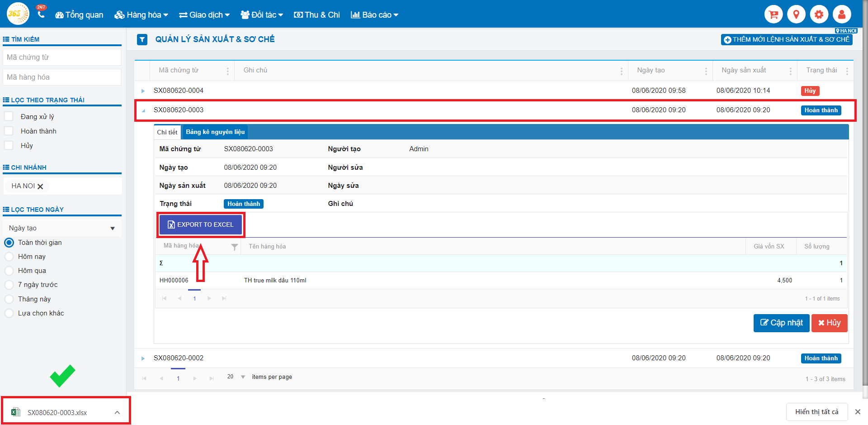Open download options chevron for SX080620-0003.xlsx
868x425 pixels.
pyautogui.click(x=117, y=412)
